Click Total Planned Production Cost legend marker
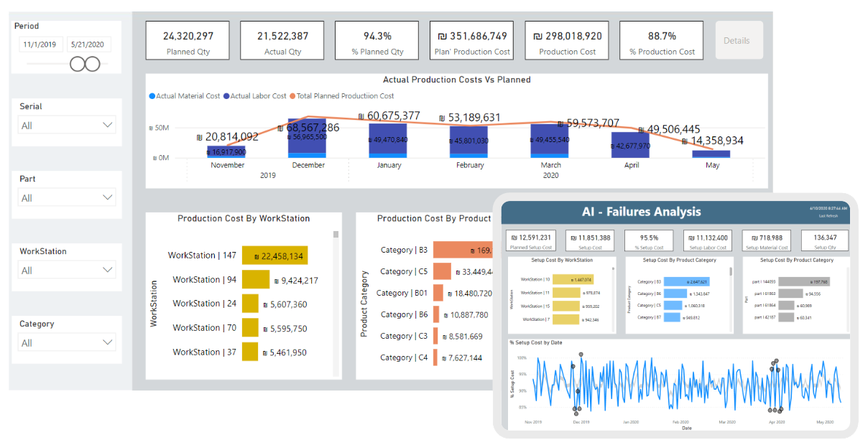This screenshot has width=868, height=445. click(x=292, y=95)
